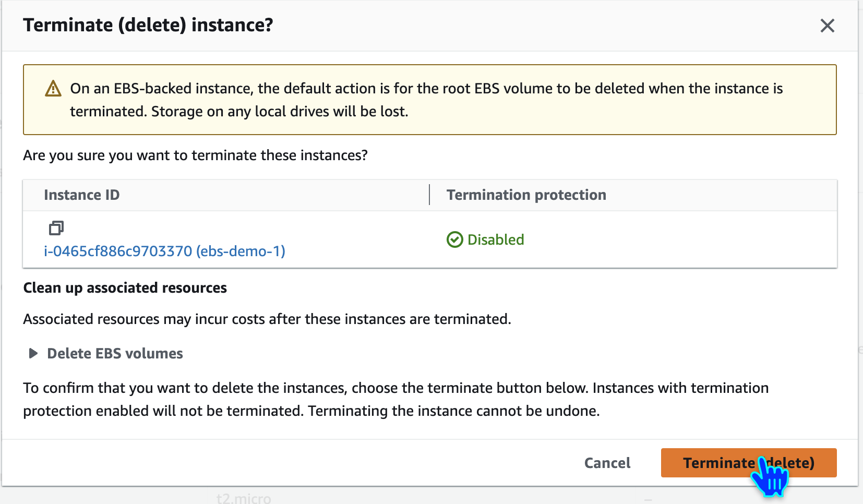Click the t2.micro text behind the dialog
The width and height of the screenshot is (863, 504).
(x=244, y=498)
